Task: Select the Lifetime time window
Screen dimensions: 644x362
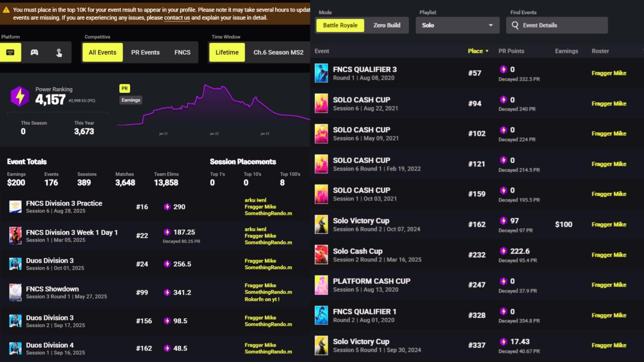Action: [227, 52]
